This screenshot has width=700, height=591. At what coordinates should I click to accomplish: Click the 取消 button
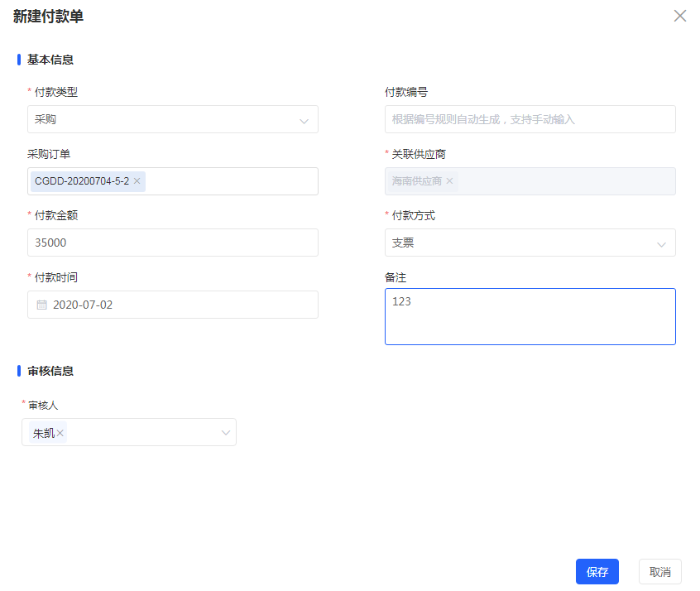(x=659, y=571)
